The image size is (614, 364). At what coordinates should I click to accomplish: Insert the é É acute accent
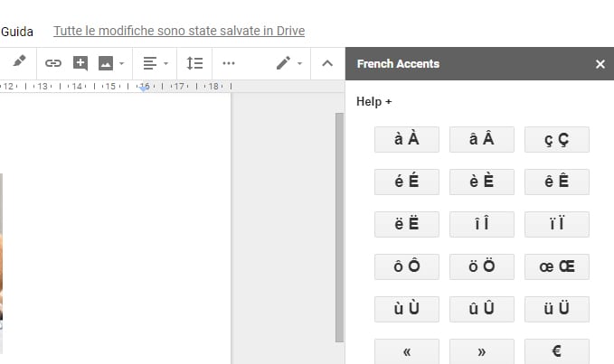(x=407, y=182)
